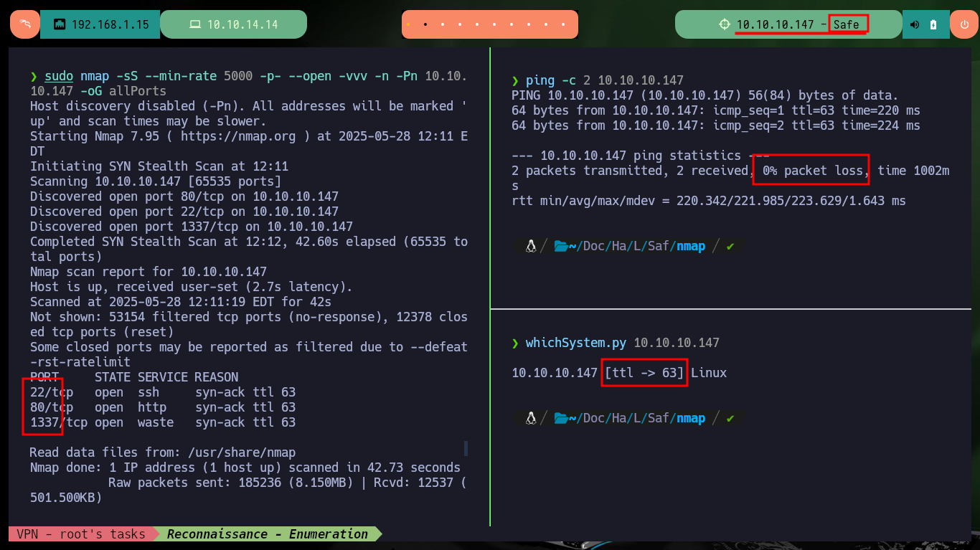The image size is (980, 550).
Task: Click "Nmap scan report for 10.10.10.147" line
Action: tap(149, 272)
